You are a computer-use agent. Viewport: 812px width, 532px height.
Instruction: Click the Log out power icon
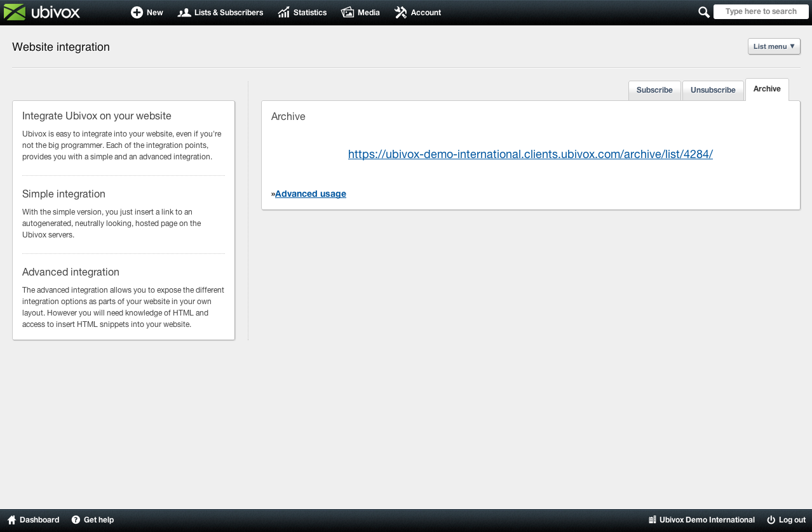pos(771,520)
